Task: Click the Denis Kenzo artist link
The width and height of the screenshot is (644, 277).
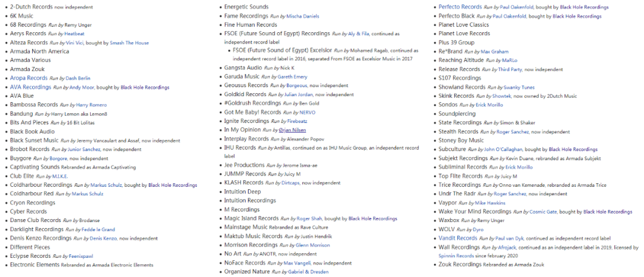Action: click(x=103, y=238)
